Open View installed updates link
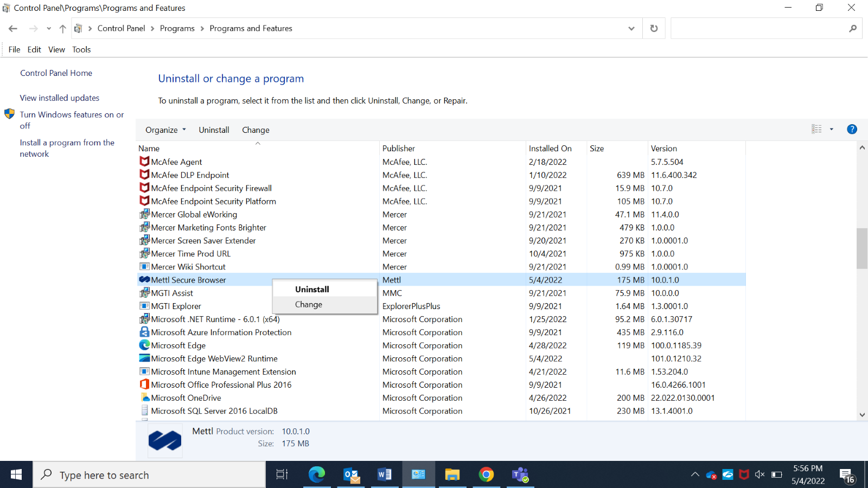Image resolution: width=868 pixels, height=488 pixels. tap(60, 98)
